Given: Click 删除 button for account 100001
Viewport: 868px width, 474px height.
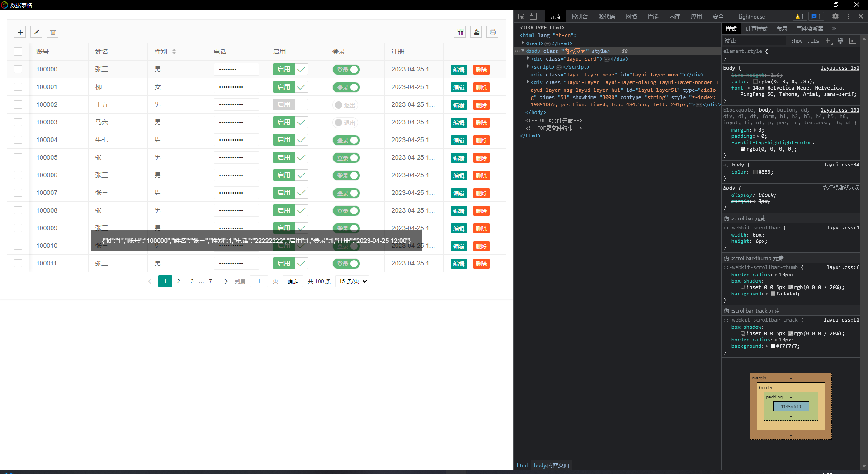Looking at the screenshot, I should (481, 87).
